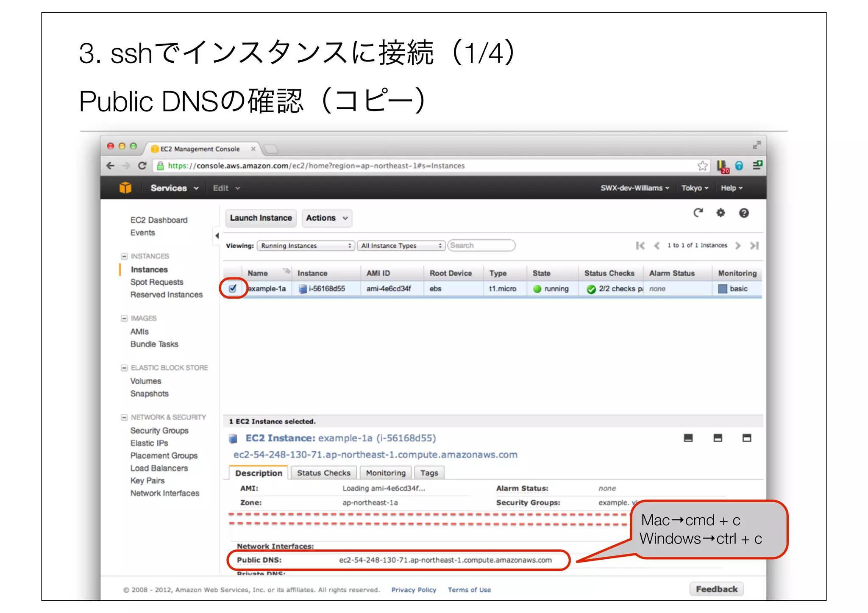Collapse the INSTANCES sidebar section

tap(124, 256)
